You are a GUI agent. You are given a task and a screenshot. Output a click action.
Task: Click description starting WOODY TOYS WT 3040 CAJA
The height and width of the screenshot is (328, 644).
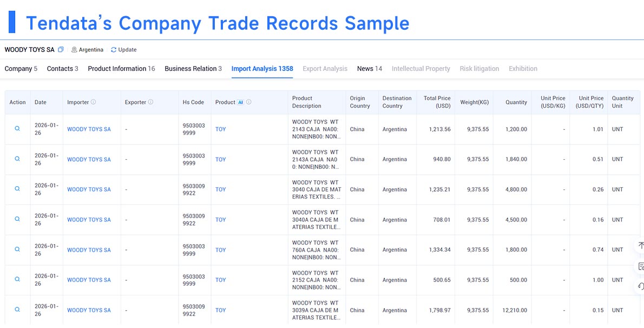coord(316,189)
